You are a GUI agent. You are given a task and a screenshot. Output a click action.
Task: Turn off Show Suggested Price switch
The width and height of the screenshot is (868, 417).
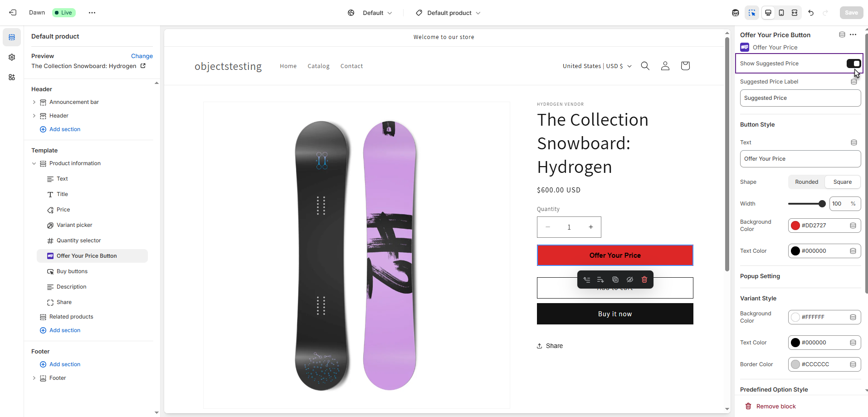click(x=853, y=64)
